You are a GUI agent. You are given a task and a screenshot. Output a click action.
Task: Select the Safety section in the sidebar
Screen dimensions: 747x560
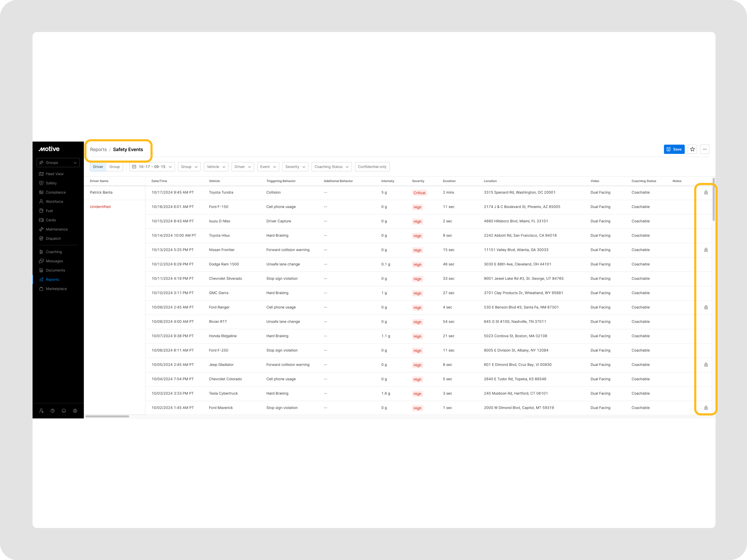[x=51, y=183]
